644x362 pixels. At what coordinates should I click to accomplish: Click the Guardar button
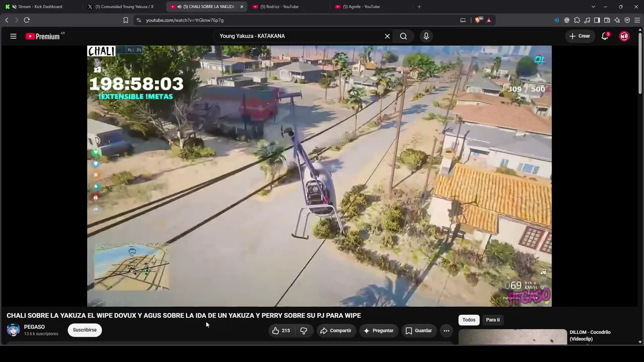point(419,330)
